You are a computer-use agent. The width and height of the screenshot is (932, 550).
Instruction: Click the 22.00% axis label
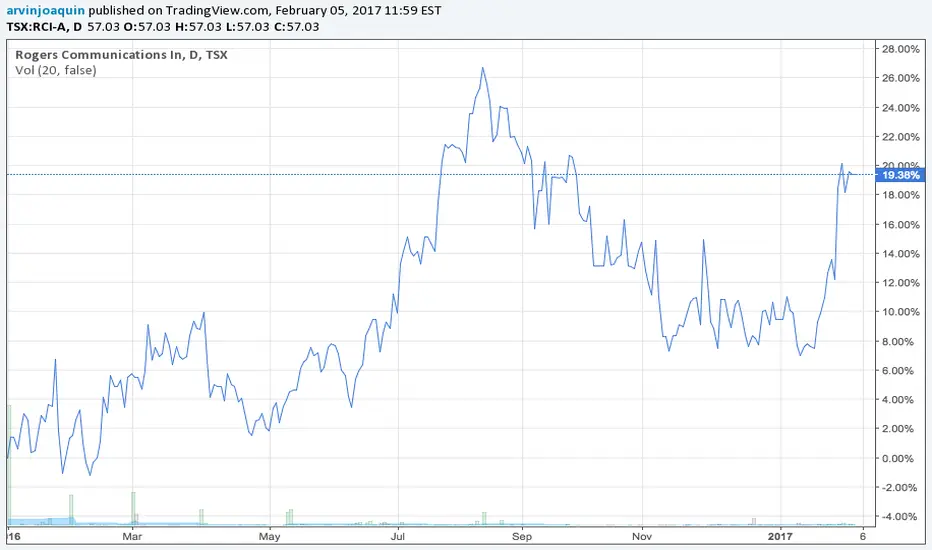point(900,137)
